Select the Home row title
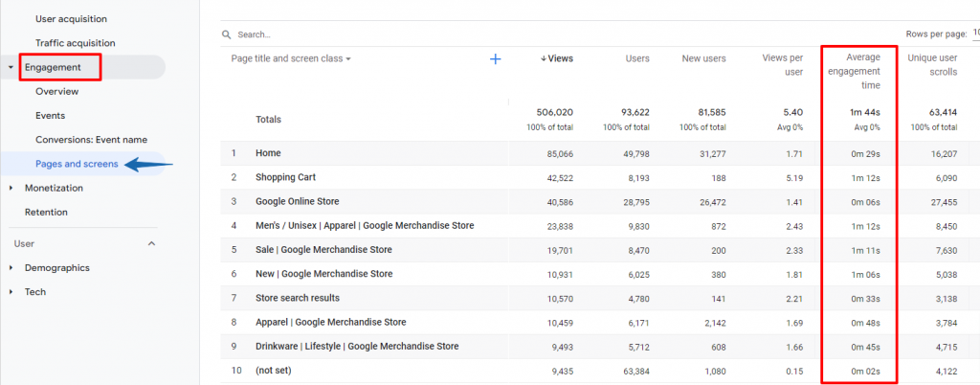980x385 pixels. 268,153
